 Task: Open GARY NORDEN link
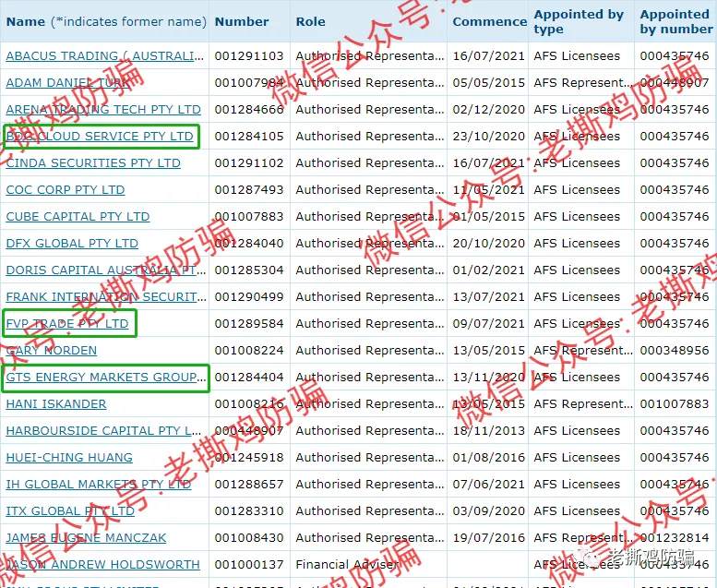[x=52, y=351]
